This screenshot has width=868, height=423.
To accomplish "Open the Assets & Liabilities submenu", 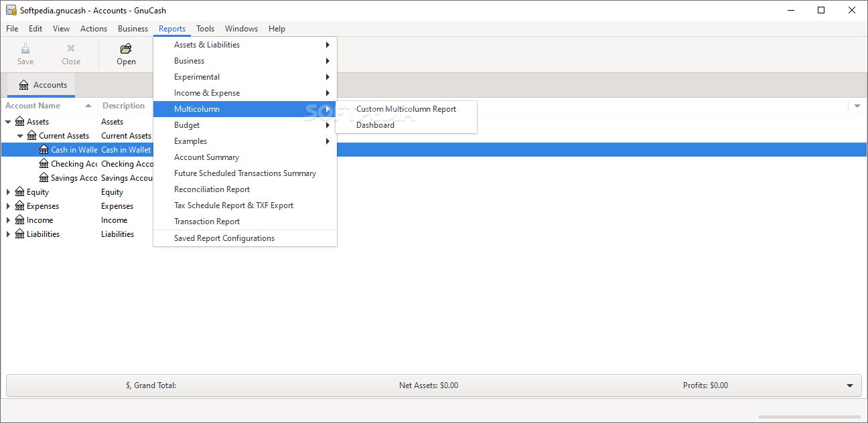I will click(245, 45).
